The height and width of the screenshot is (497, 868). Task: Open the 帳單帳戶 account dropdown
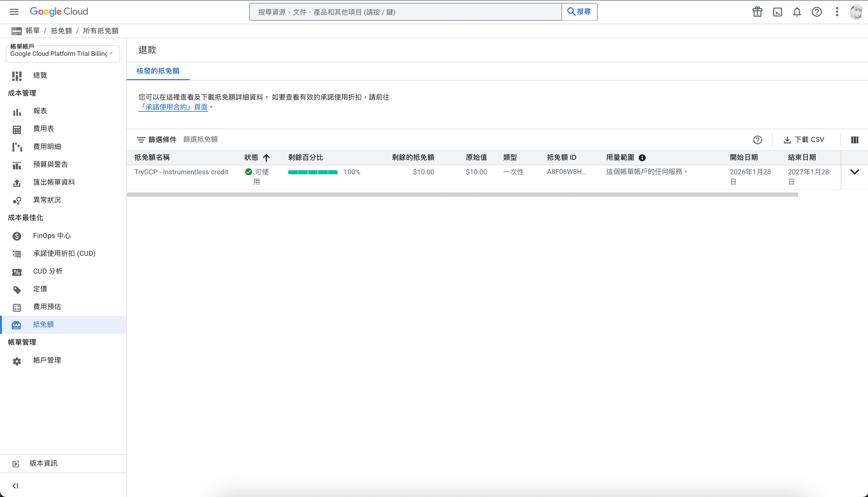[x=63, y=54]
